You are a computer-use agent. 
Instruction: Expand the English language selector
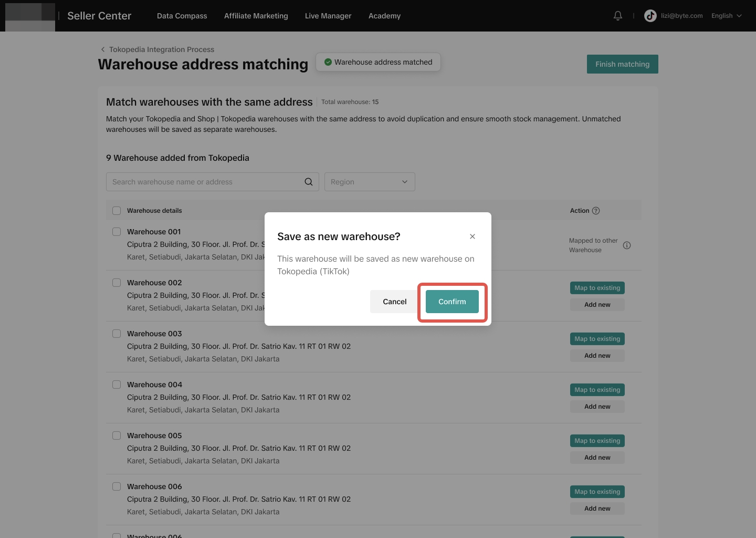pos(727,16)
